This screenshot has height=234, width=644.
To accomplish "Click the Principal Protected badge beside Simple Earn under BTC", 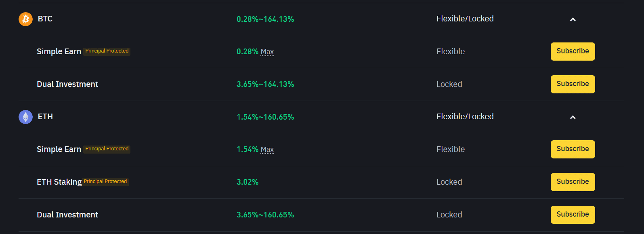I will 107,51.
